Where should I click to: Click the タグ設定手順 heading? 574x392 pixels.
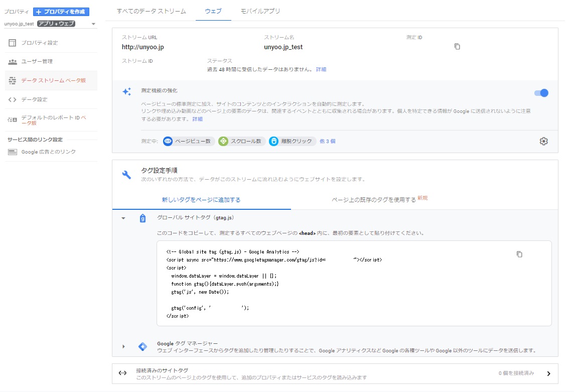(x=159, y=170)
